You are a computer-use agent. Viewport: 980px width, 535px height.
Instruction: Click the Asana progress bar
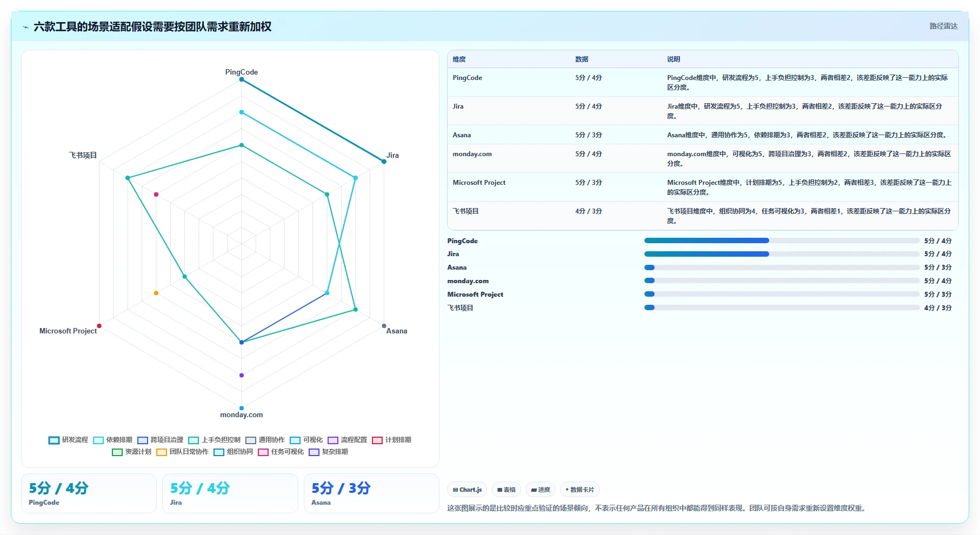pos(782,267)
